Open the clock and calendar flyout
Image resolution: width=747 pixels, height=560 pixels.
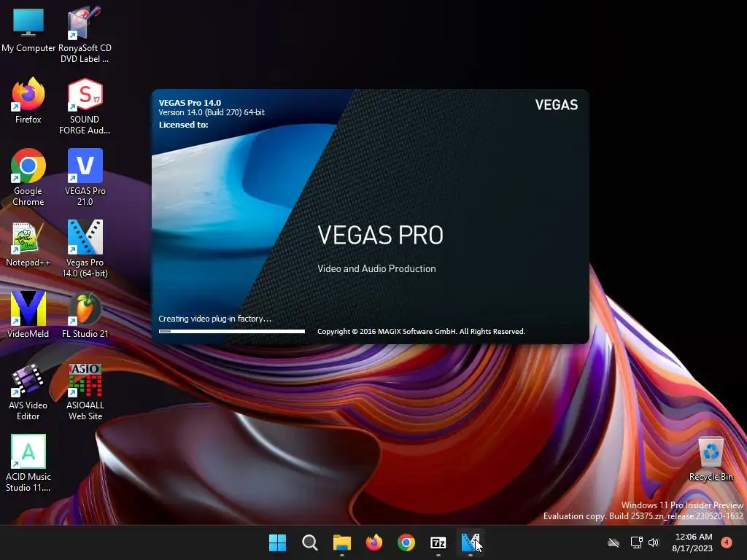693,542
